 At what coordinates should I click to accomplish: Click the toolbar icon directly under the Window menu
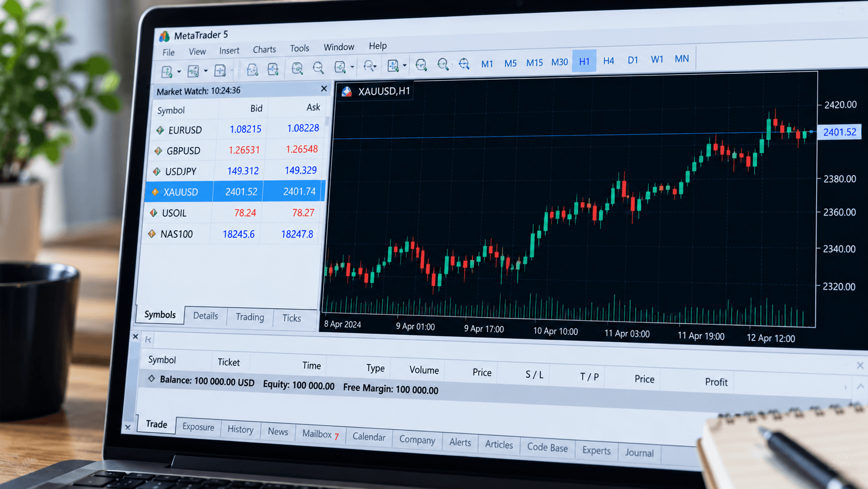(x=340, y=67)
